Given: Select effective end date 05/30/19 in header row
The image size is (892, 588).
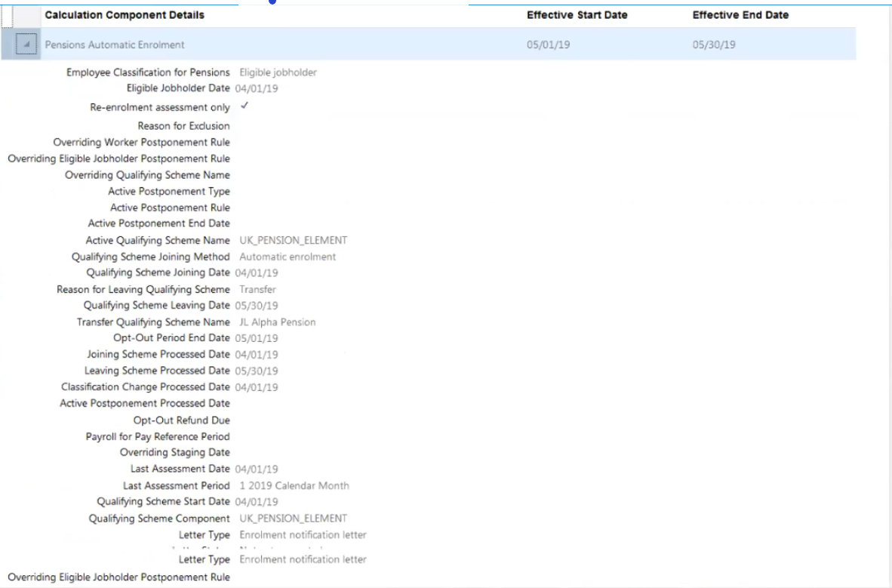Looking at the screenshot, I should point(713,45).
